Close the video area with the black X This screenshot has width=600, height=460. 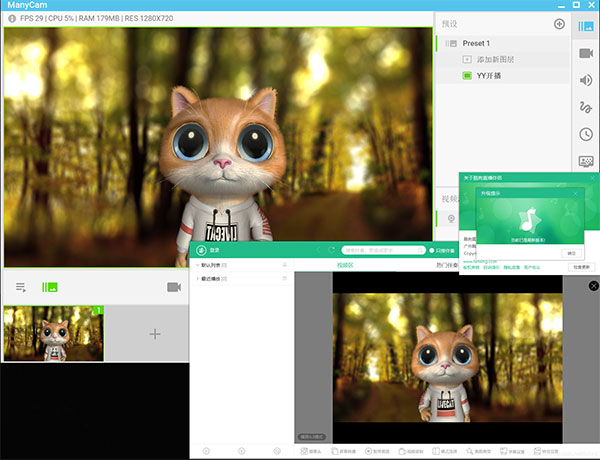pos(593,286)
